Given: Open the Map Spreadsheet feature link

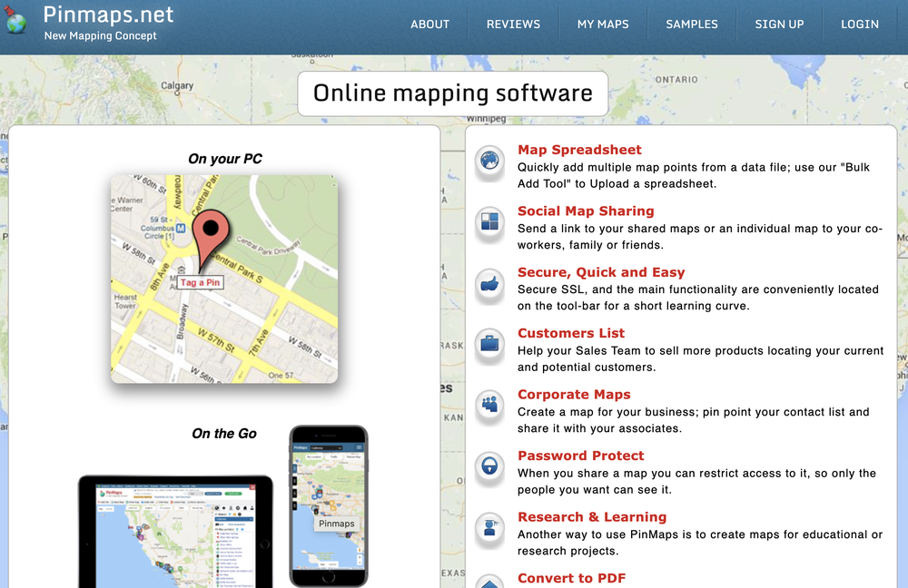Looking at the screenshot, I should (x=578, y=150).
